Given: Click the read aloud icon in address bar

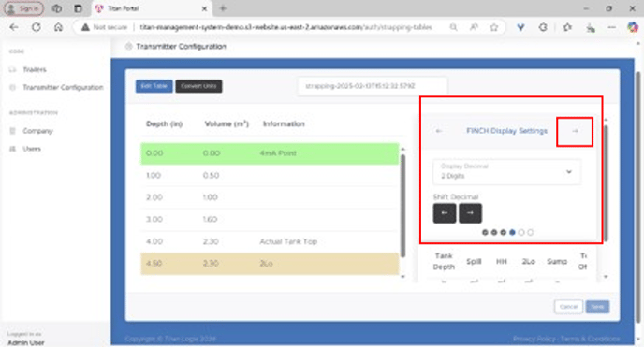Looking at the screenshot, I should click(x=474, y=27).
